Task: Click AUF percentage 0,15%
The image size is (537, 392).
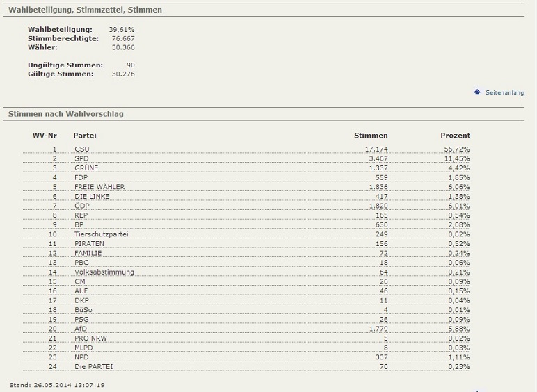Action: click(x=459, y=291)
